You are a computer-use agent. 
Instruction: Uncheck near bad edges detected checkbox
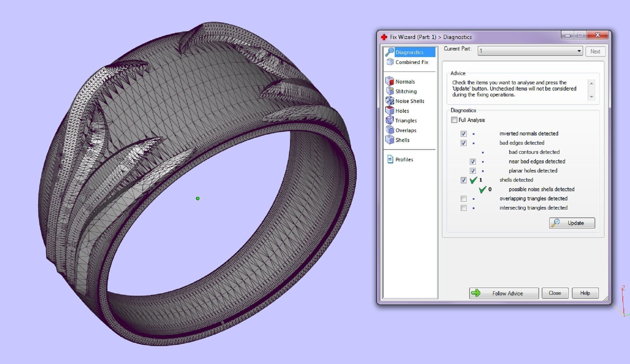coord(472,162)
